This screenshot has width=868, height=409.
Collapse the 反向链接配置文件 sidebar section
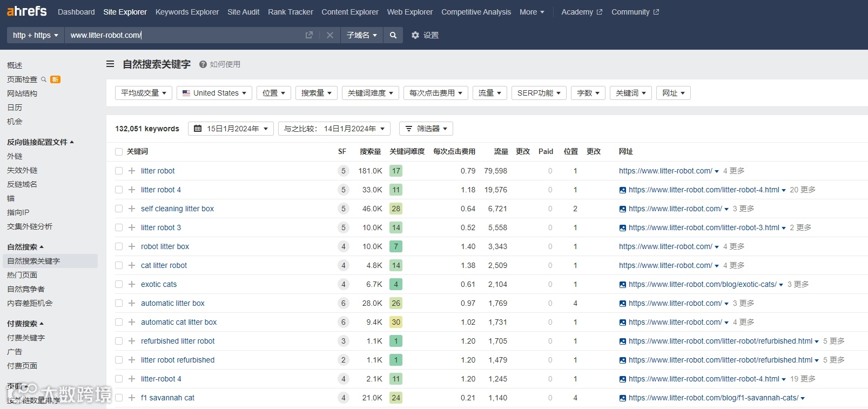41,142
